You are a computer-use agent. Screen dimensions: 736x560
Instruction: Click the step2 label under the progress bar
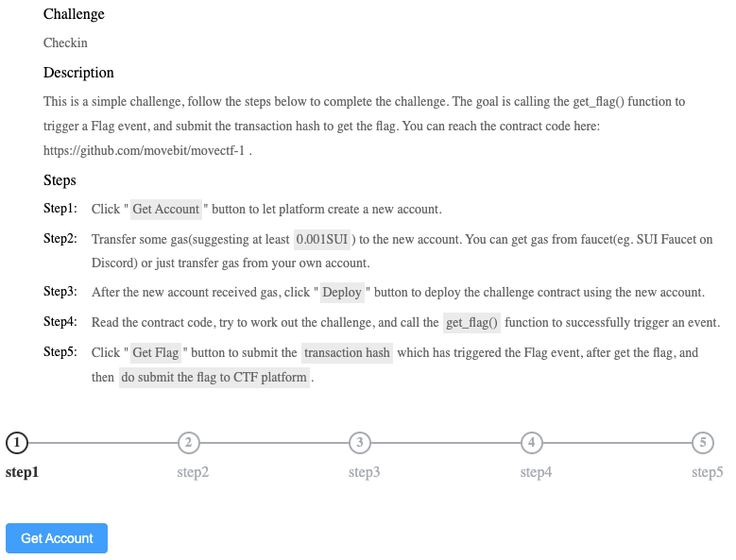pos(193,472)
